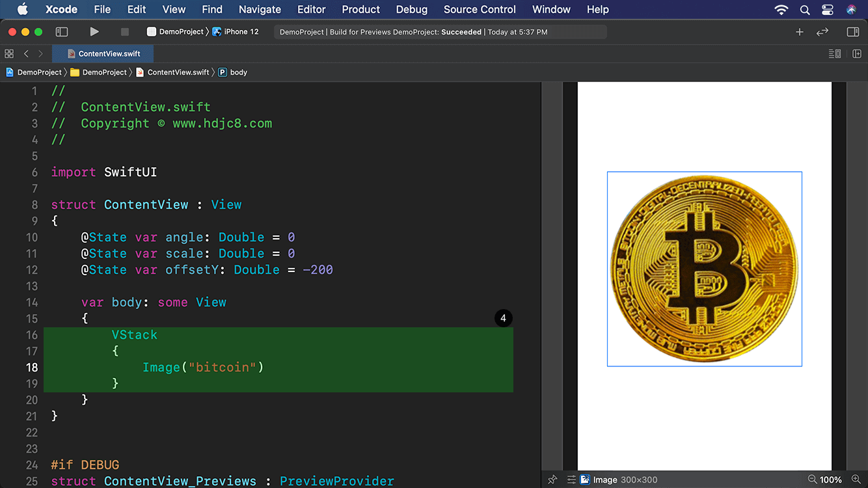Open the Editor menu
The height and width of the screenshot is (488, 868).
point(312,9)
